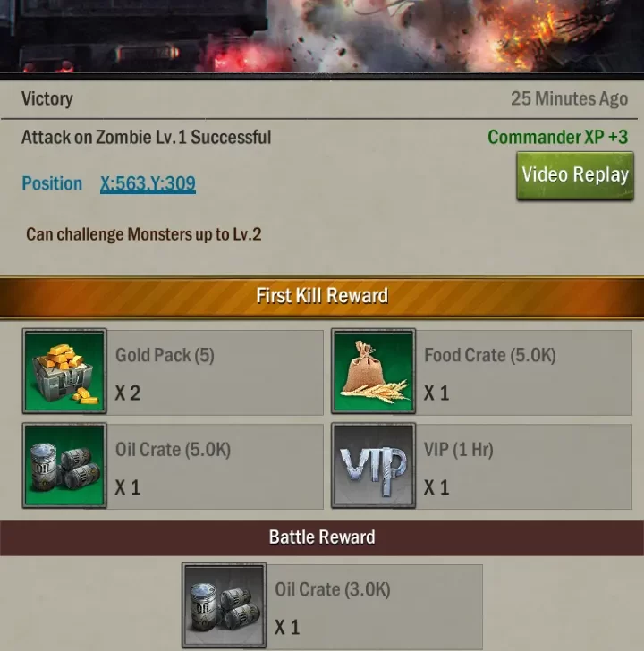This screenshot has height=651, width=644.
Task: Select the Oil Crate (3.0K) battle reward label
Action: coord(333,589)
